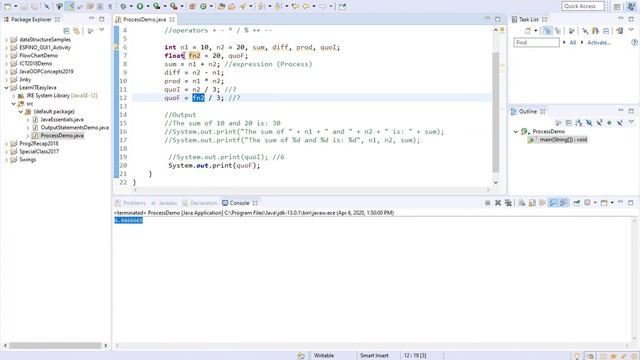Viewport: 640px width, 360px height.
Task: Select the Swings project
Action: coord(28,160)
